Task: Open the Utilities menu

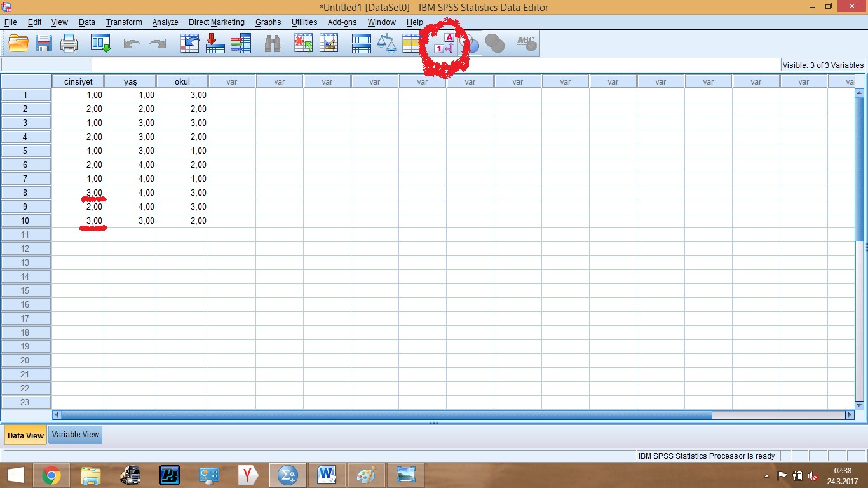Action: (304, 22)
